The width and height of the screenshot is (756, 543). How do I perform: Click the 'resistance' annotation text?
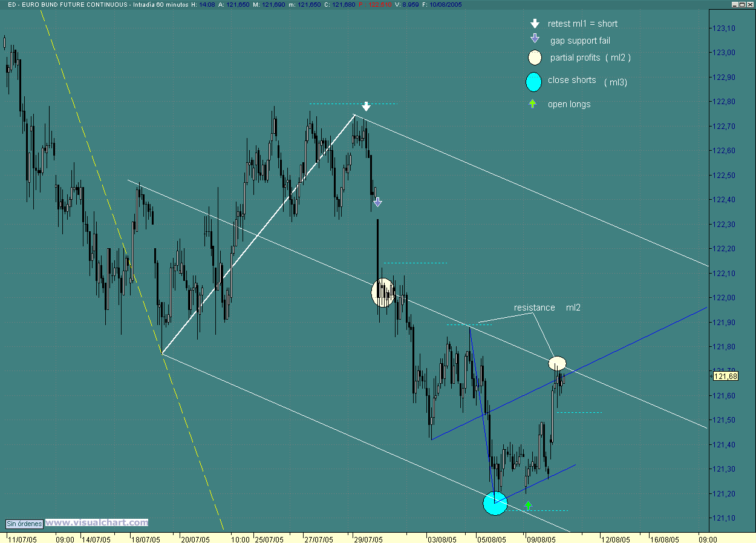(535, 308)
